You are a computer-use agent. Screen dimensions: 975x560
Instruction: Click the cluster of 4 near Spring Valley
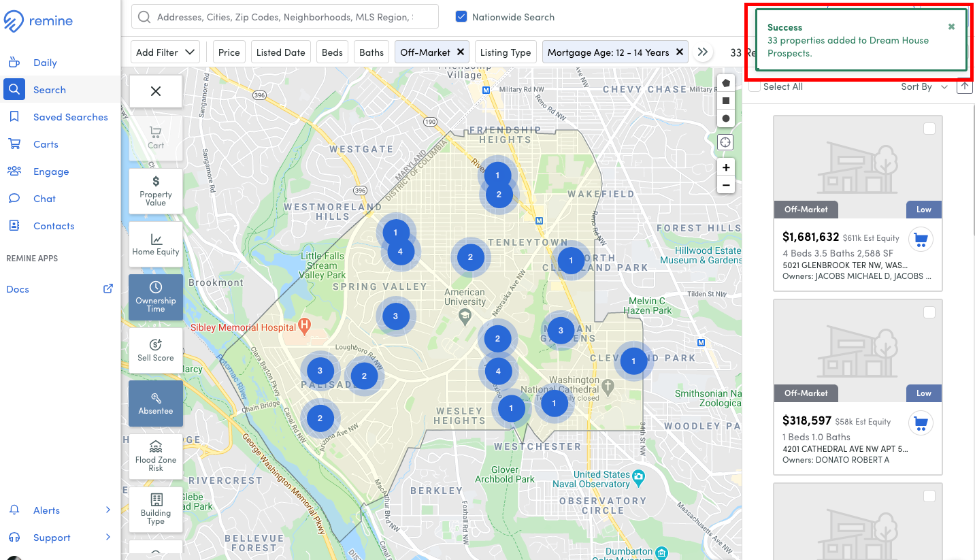[x=400, y=252]
